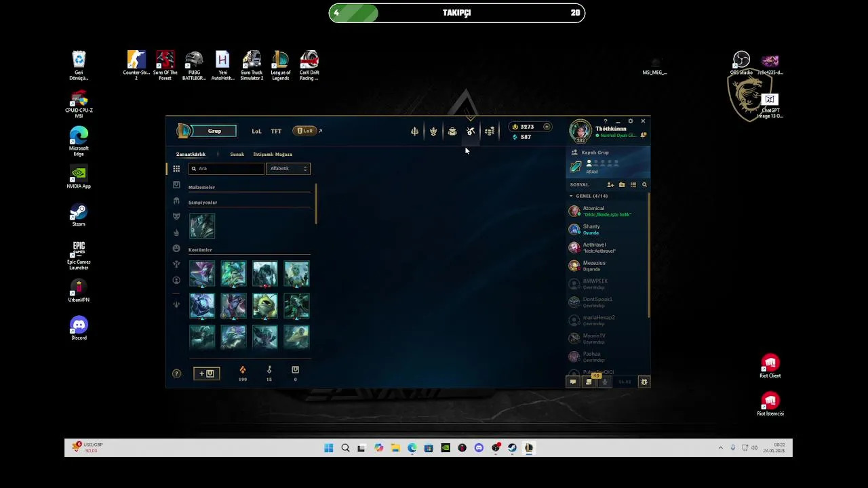Viewport: 868px width, 488px height.
Task: Select friend Shanty in the list
Action: (x=607, y=230)
